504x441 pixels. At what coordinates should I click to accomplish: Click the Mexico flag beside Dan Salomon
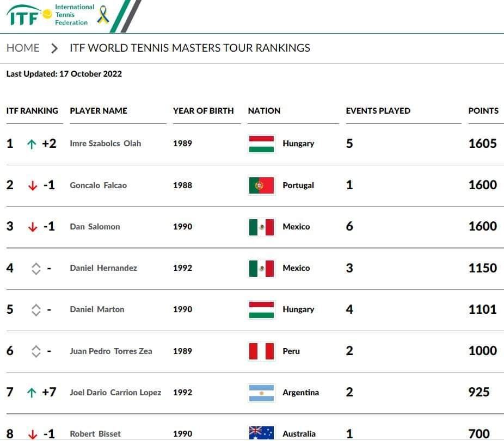click(x=262, y=227)
